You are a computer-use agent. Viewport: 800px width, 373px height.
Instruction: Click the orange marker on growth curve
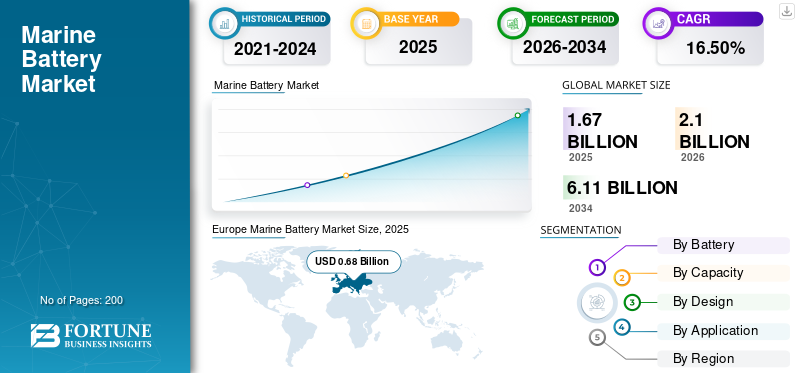346,176
